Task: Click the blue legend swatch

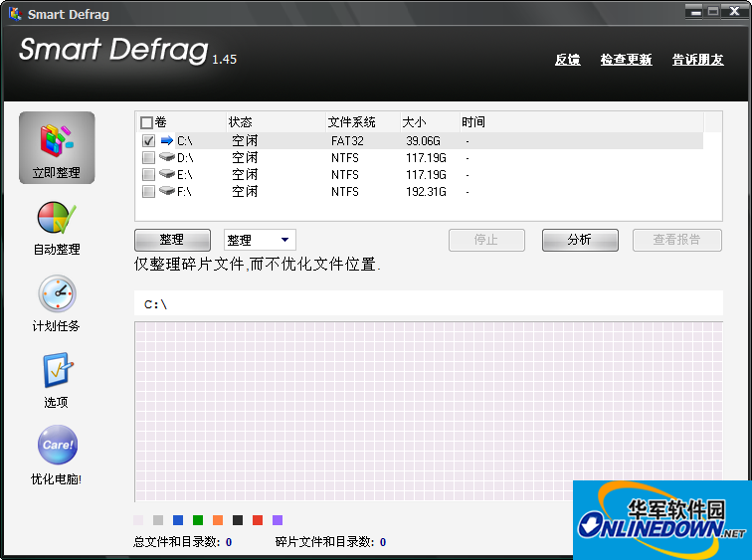Action: pos(178,520)
